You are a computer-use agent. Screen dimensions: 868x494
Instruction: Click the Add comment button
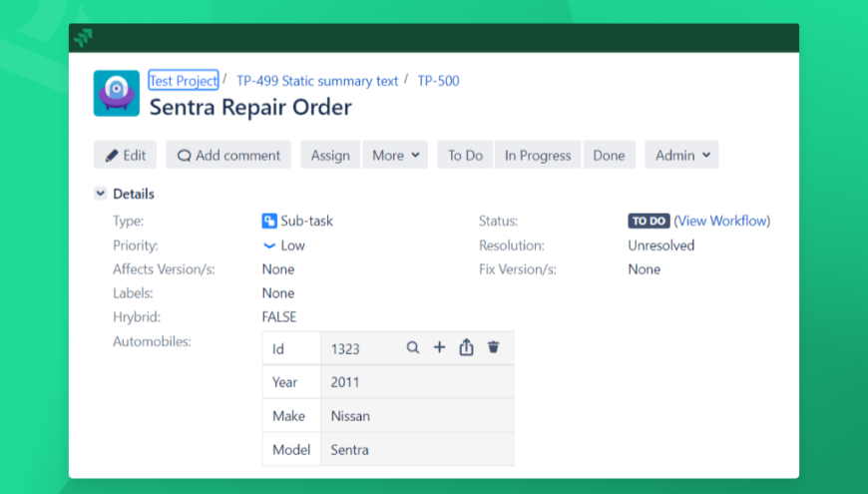(228, 155)
